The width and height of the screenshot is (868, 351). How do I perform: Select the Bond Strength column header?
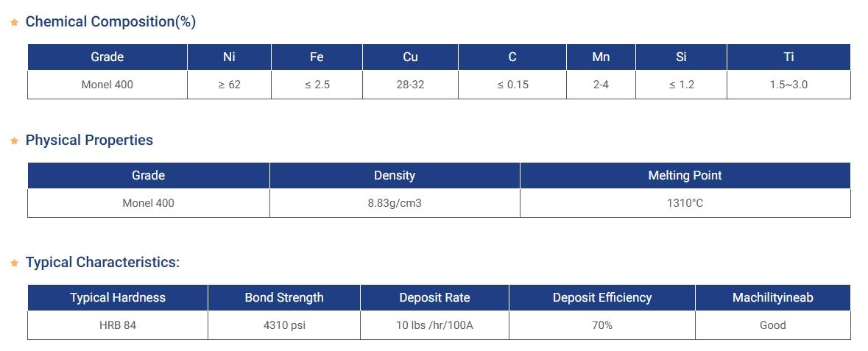tap(284, 298)
